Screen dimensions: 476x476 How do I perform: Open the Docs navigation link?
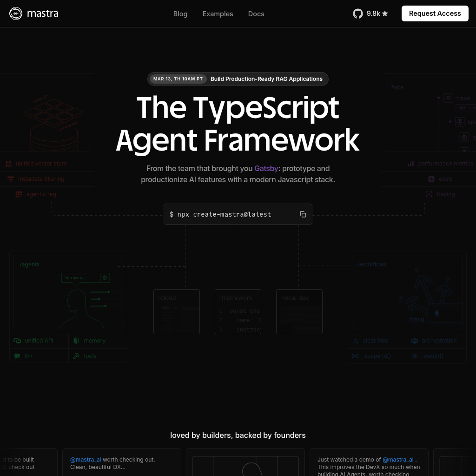click(256, 13)
